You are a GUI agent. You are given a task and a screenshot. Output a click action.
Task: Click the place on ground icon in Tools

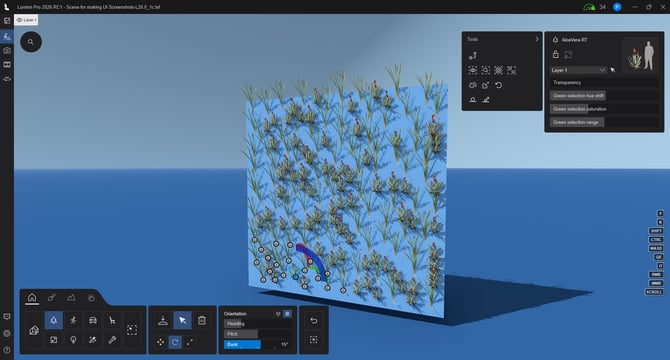(473, 100)
